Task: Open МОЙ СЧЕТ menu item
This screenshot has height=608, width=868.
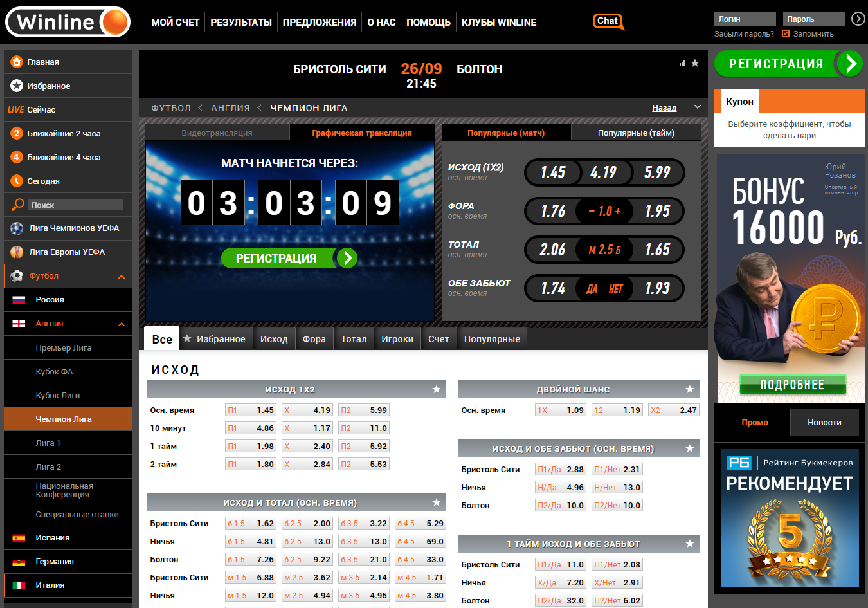Action: click(176, 22)
